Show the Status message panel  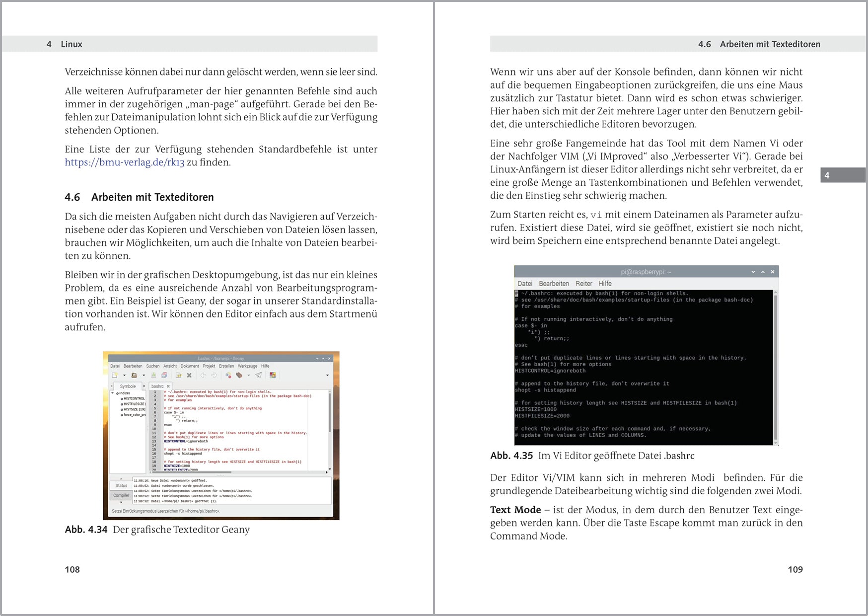pyautogui.click(x=121, y=485)
